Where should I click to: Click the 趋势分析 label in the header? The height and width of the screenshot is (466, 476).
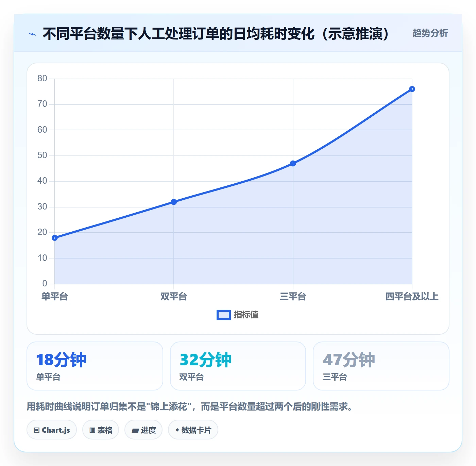click(430, 33)
